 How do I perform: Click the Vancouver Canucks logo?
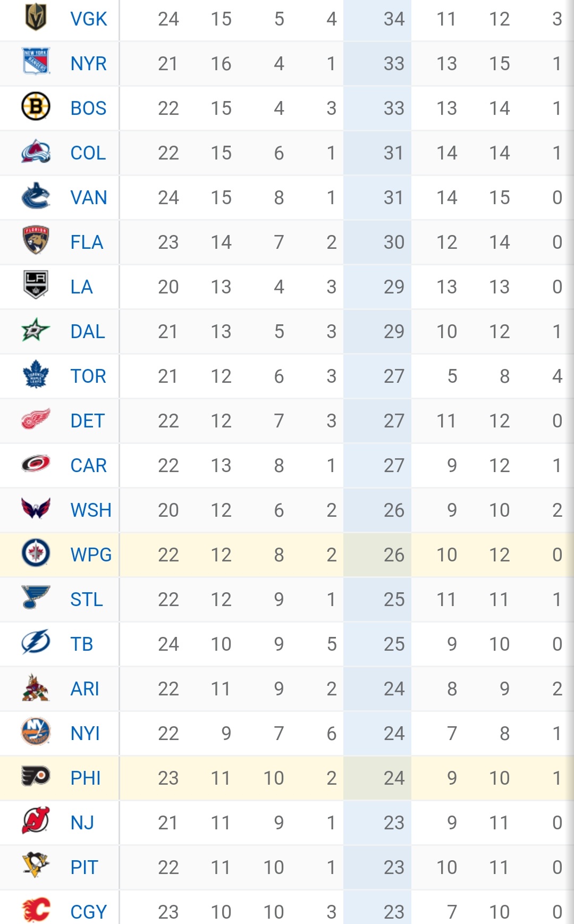pos(36,197)
